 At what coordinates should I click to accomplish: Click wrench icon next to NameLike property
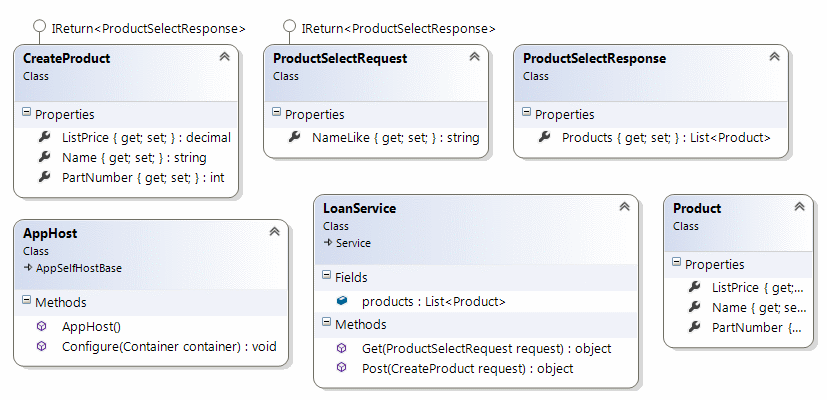(x=294, y=138)
